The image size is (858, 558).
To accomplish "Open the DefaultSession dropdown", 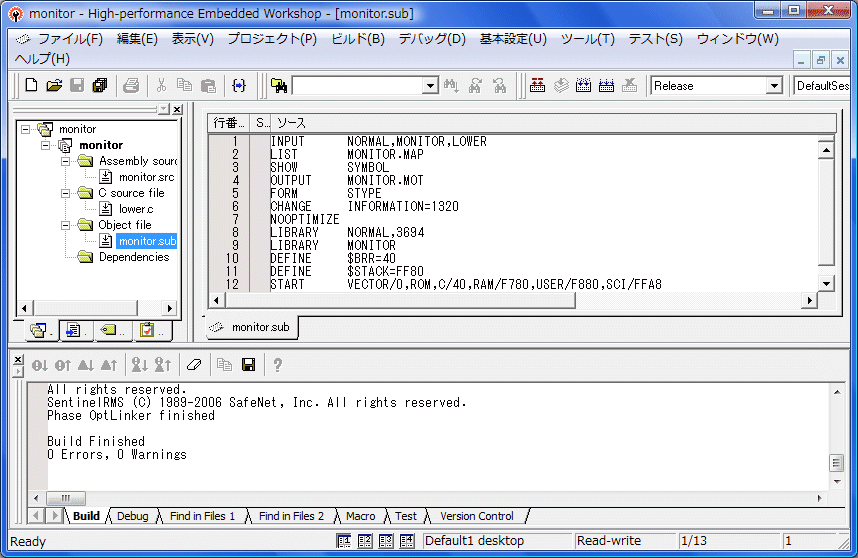I will click(822, 86).
